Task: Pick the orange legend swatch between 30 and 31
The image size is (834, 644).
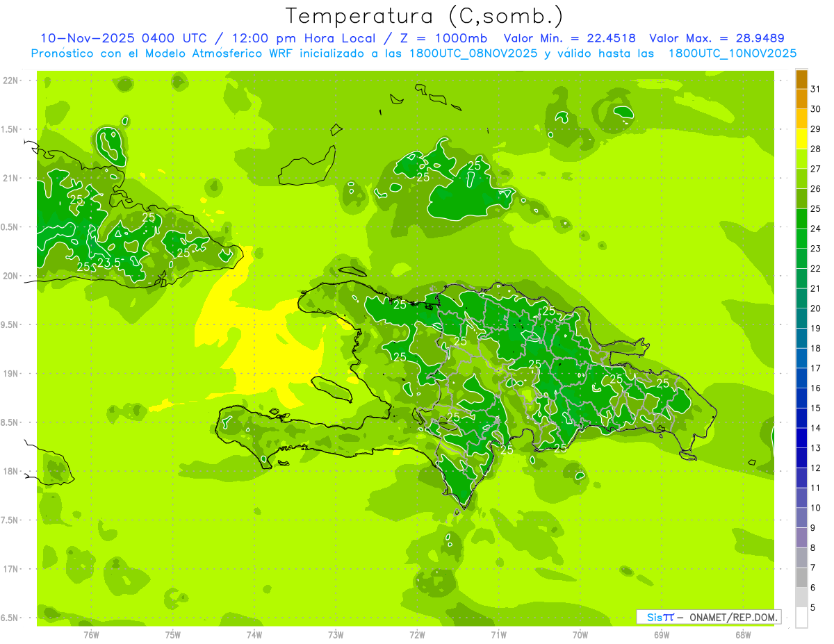Action: [x=802, y=99]
